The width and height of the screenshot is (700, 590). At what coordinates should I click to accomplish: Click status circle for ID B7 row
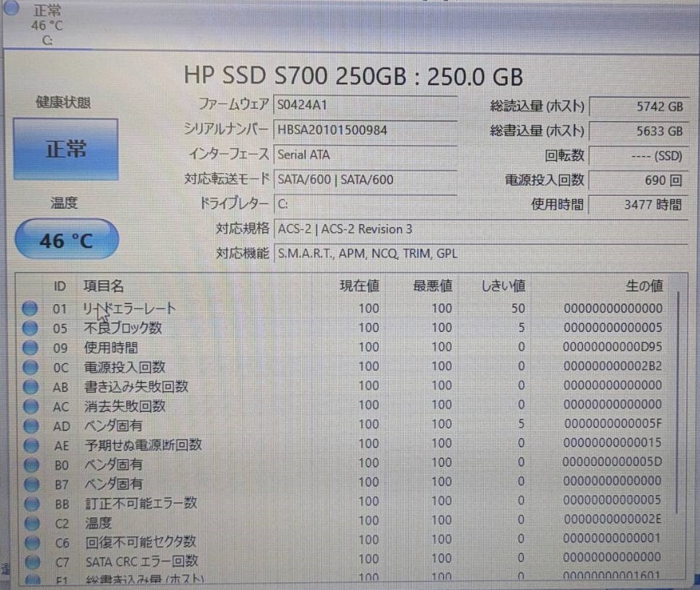32,483
